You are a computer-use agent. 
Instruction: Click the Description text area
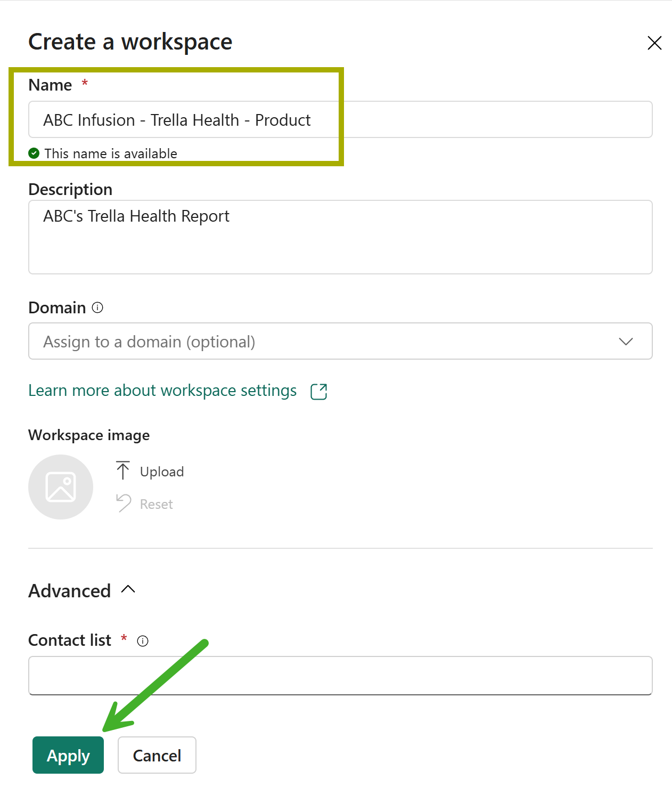[340, 237]
